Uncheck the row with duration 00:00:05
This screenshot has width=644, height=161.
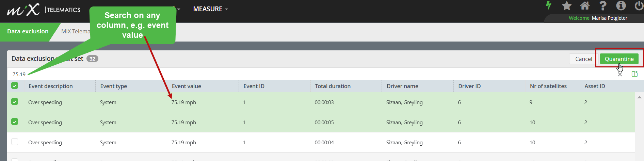[15, 122]
